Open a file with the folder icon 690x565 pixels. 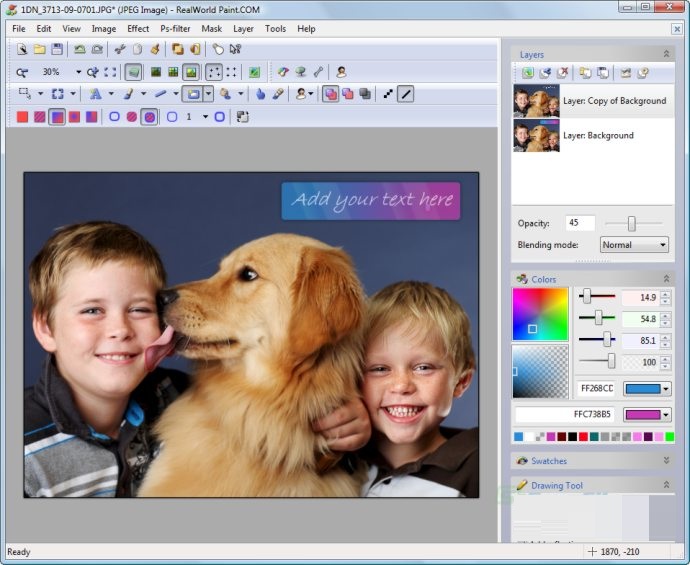39,48
